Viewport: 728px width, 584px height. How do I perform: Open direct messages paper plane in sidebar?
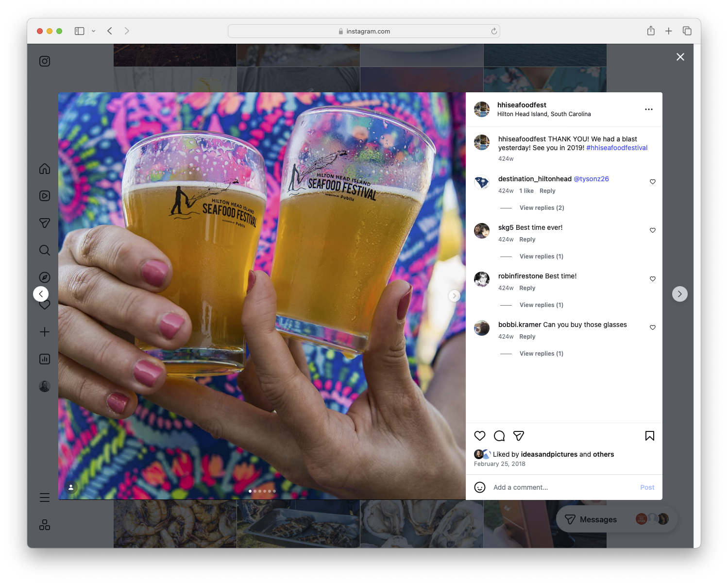tap(45, 223)
